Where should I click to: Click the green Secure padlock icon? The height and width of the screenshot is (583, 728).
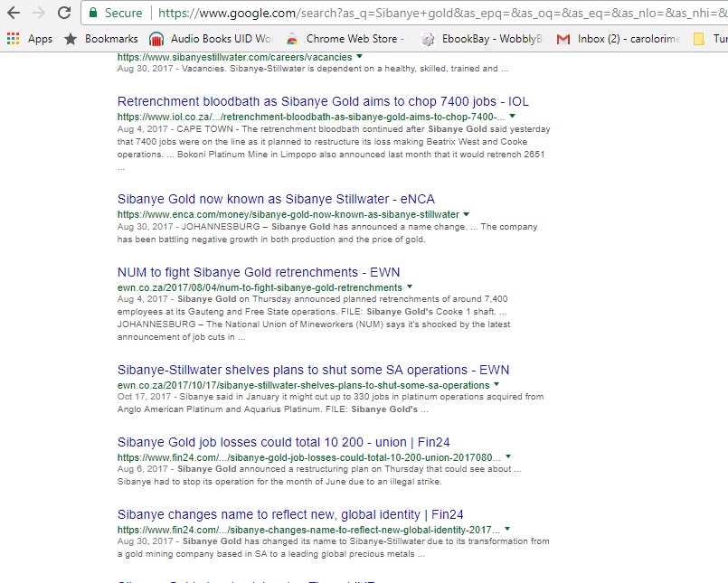tap(93, 13)
